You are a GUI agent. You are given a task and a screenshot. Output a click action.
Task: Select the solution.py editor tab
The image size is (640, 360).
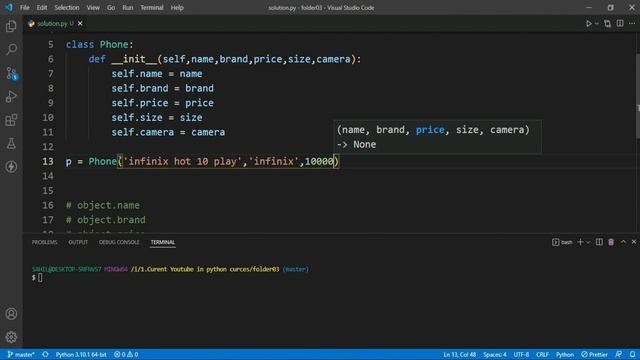(x=54, y=24)
